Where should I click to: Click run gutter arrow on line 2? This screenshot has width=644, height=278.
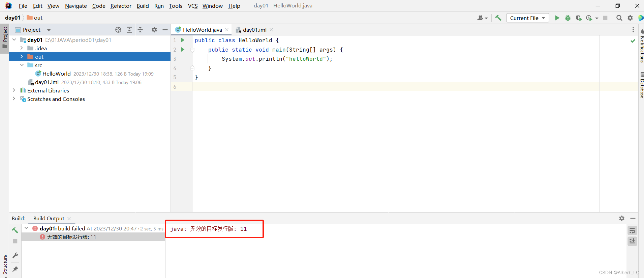tap(183, 50)
